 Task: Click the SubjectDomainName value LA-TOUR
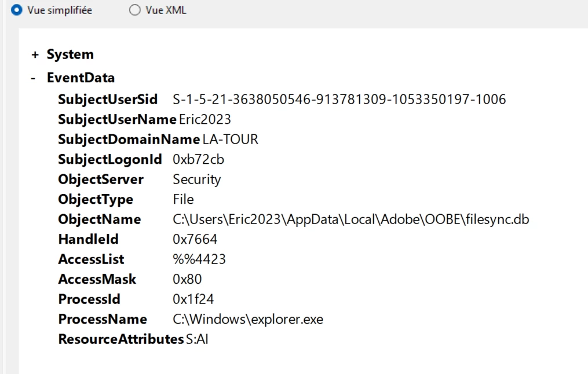coord(230,140)
